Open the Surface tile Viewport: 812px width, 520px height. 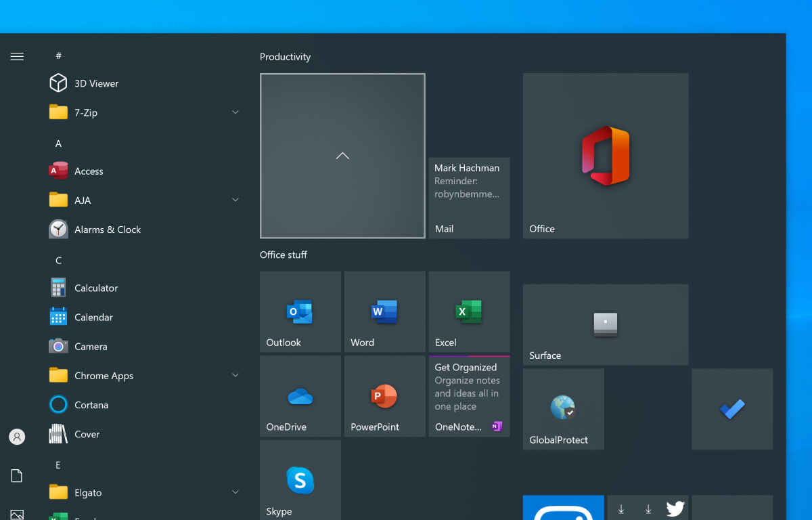click(x=606, y=325)
